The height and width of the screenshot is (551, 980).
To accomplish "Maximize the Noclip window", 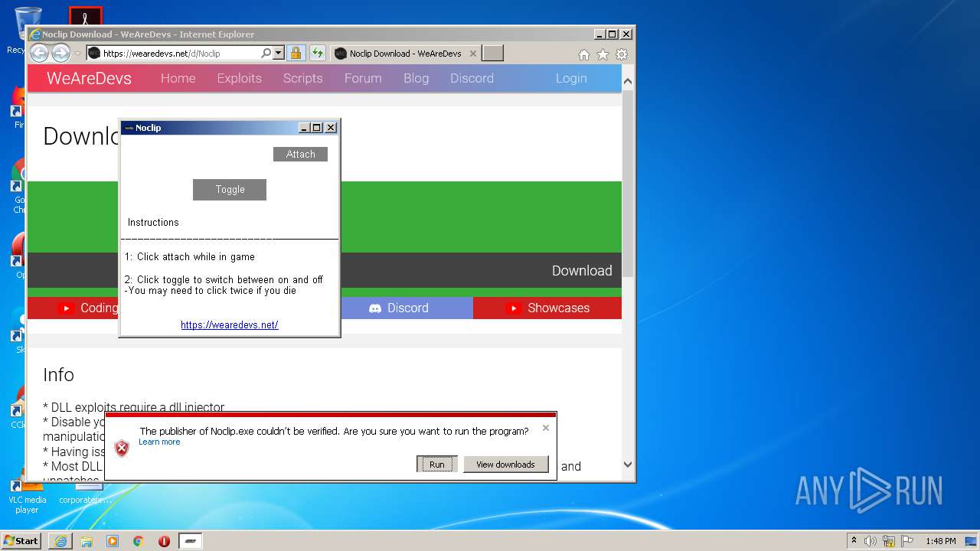I will tap(317, 128).
